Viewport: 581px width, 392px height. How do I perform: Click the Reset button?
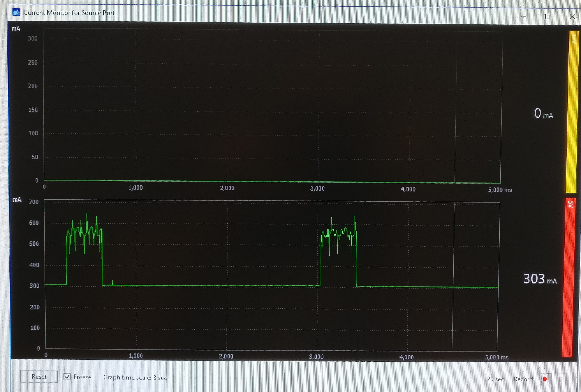point(39,377)
